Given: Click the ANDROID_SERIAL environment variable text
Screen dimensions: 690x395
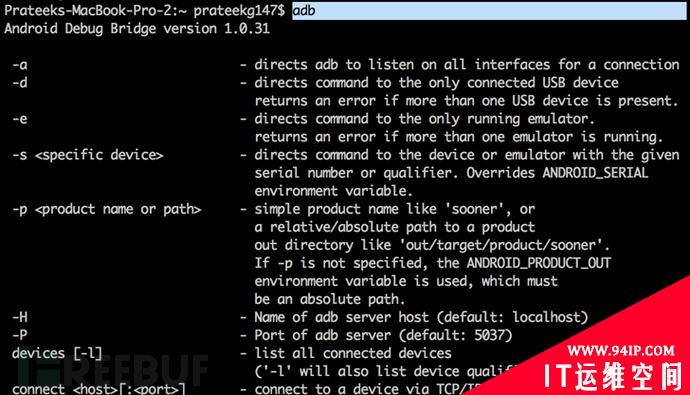Looking at the screenshot, I should click(x=595, y=173).
